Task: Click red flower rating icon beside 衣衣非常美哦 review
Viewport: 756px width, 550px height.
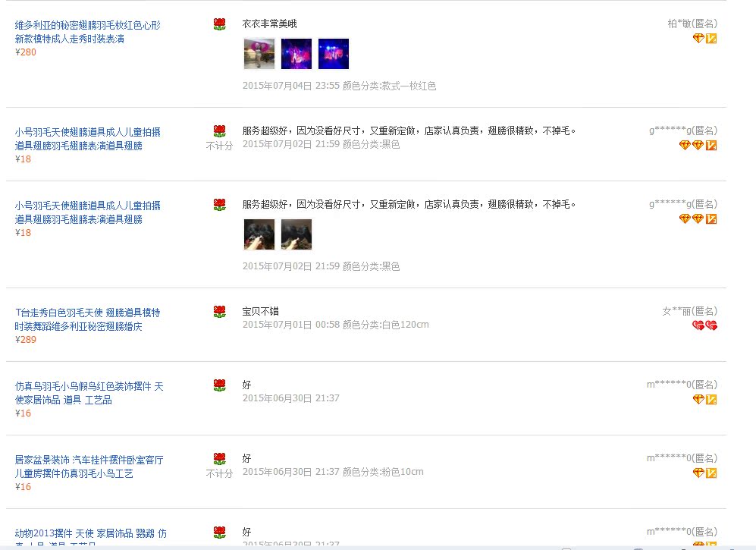Action: 219,24
